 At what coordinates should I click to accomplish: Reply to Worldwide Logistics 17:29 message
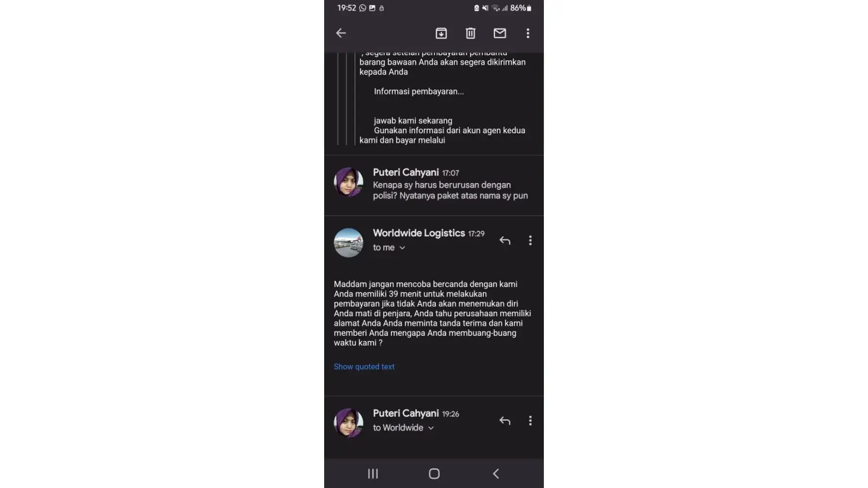(505, 241)
